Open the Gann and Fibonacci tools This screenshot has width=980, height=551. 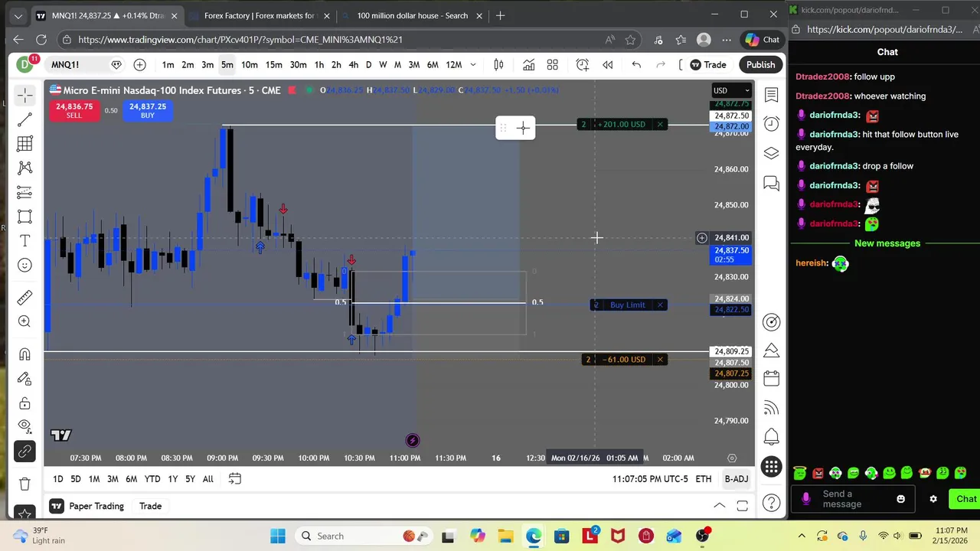pyautogui.click(x=24, y=144)
